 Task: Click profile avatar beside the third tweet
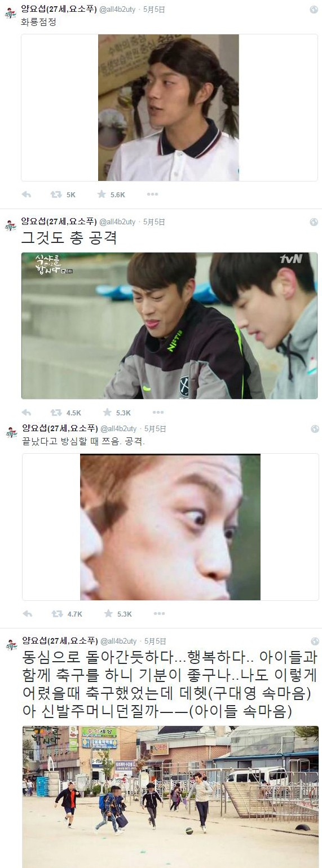[10, 432]
